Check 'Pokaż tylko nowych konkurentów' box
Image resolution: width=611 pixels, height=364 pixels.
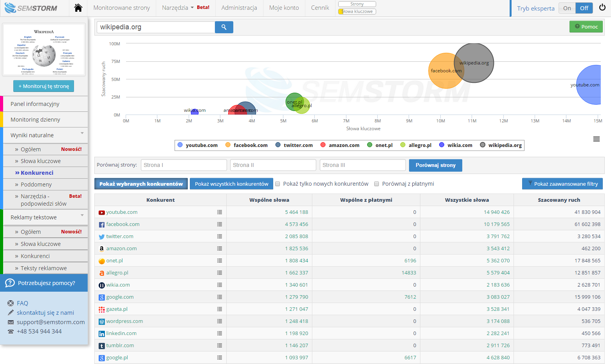(x=278, y=184)
